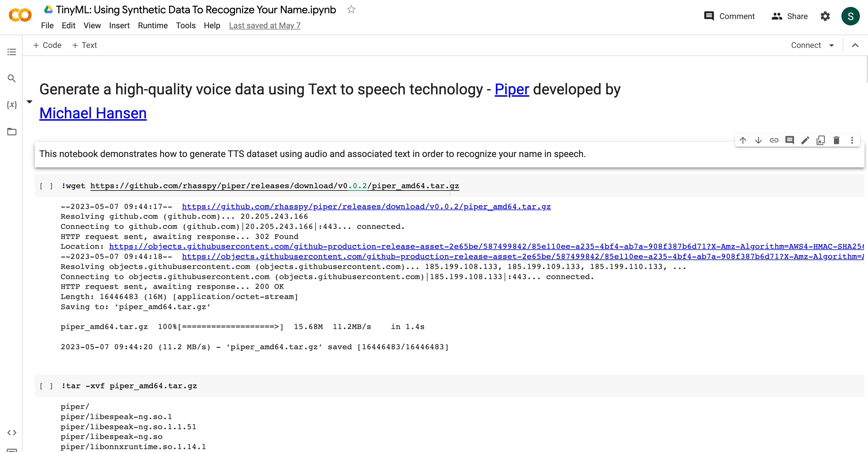Open Find and replace sidebar icon
This screenshot has height=452, width=868.
pos(12,79)
